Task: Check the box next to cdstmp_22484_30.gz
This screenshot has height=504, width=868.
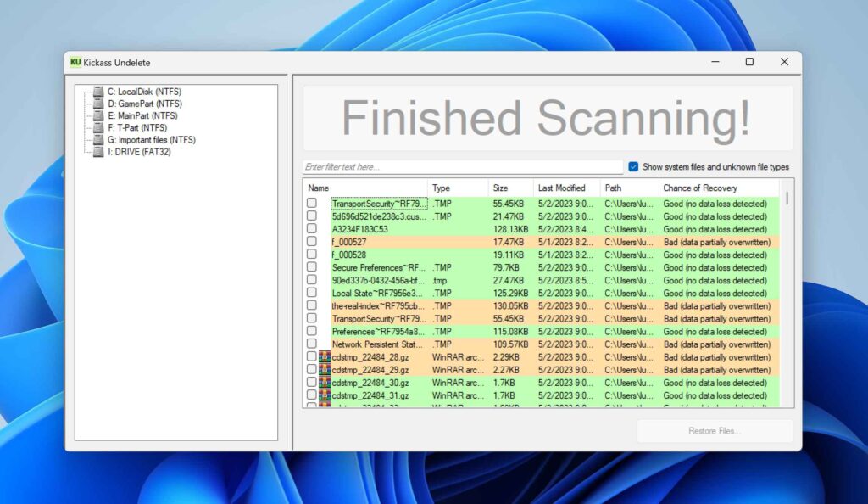Action: 313,383
